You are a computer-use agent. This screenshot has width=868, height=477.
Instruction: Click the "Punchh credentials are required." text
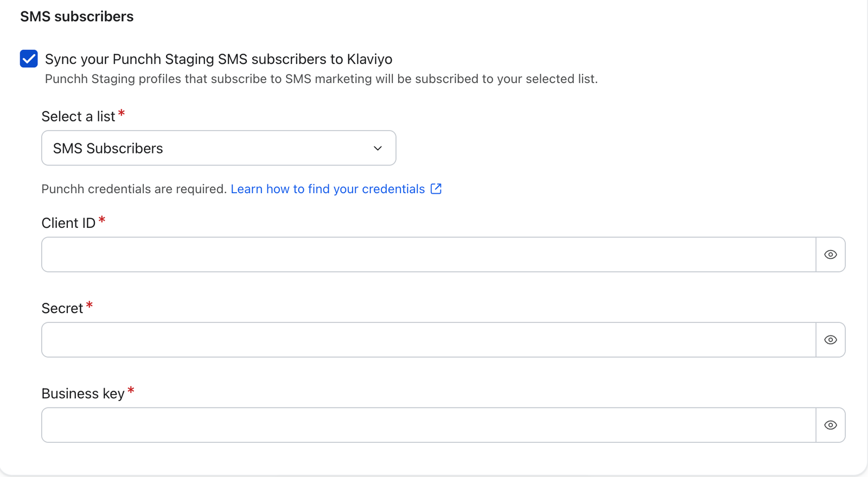134,189
